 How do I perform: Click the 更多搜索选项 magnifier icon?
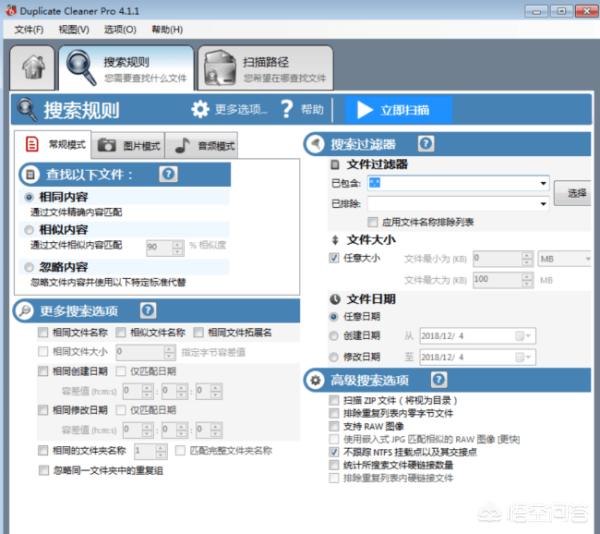click(x=24, y=311)
